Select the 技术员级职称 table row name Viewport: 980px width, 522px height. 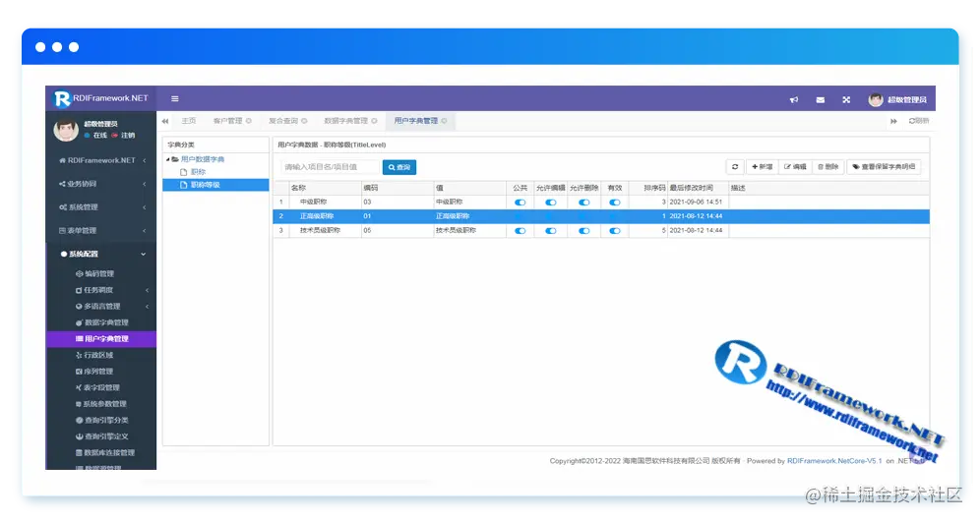point(320,231)
